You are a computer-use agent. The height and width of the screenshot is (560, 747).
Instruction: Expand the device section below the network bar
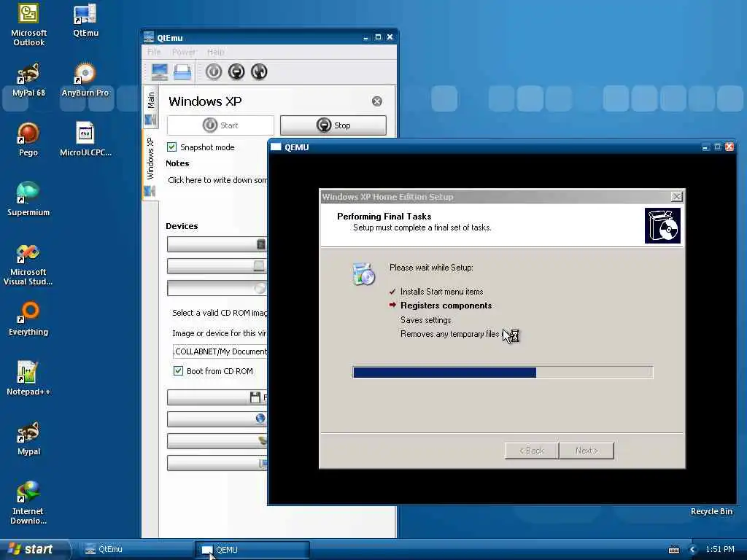pyautogui.click(x=217, y=441)
